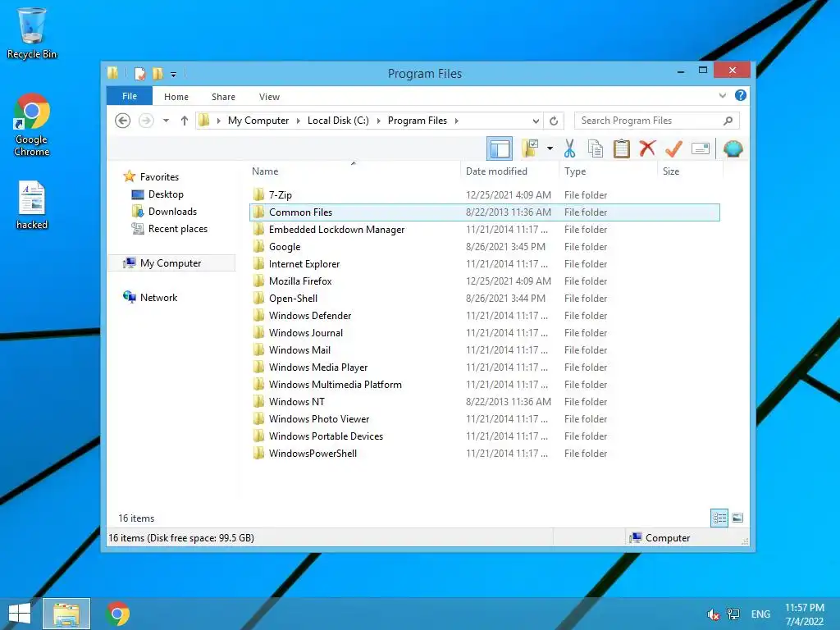Open recent locations dropdown arrow
The width and height of the screenshot is (840, 630).
click(166, 121)
